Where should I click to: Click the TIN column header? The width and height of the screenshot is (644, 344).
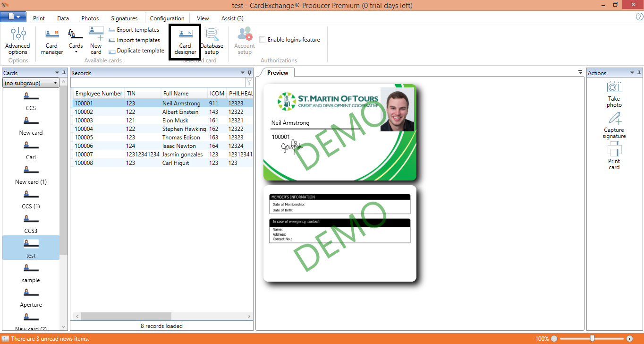click(142, 94)
